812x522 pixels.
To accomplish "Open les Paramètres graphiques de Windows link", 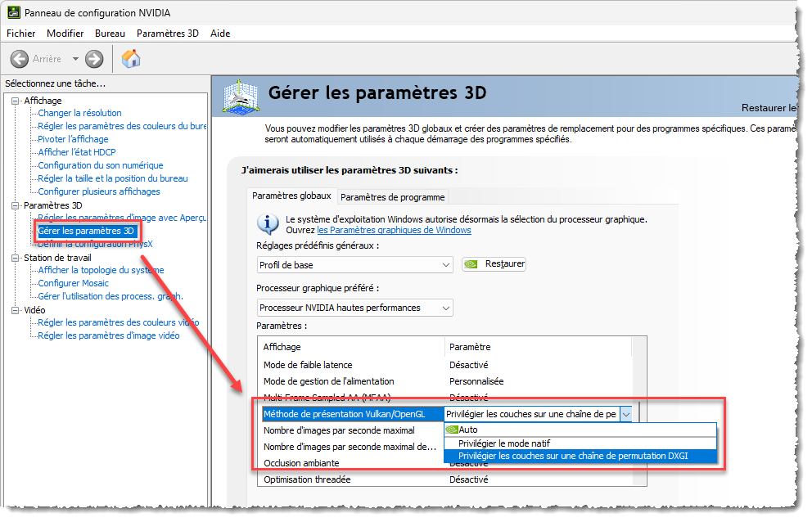I will [394, 230].
